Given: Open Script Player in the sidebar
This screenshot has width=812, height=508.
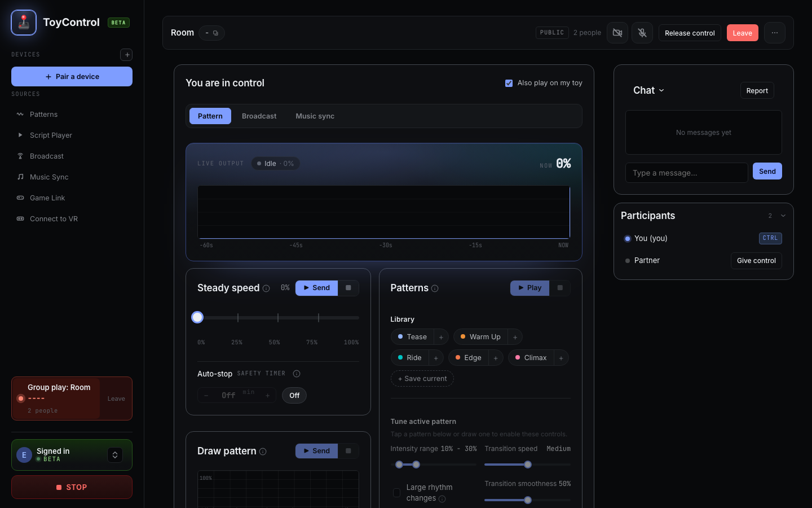Looking at the screenshot, I should (72, 135).
